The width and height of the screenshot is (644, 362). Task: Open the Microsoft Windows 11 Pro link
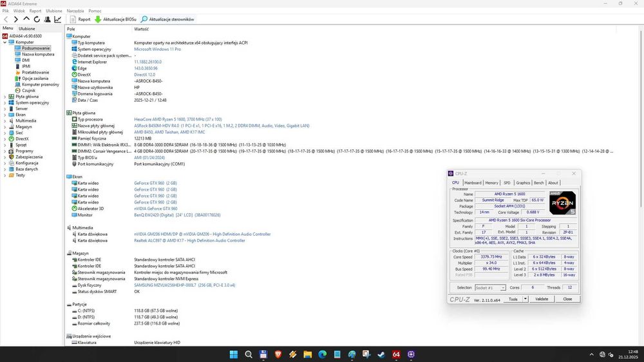(x=157, y=49)
